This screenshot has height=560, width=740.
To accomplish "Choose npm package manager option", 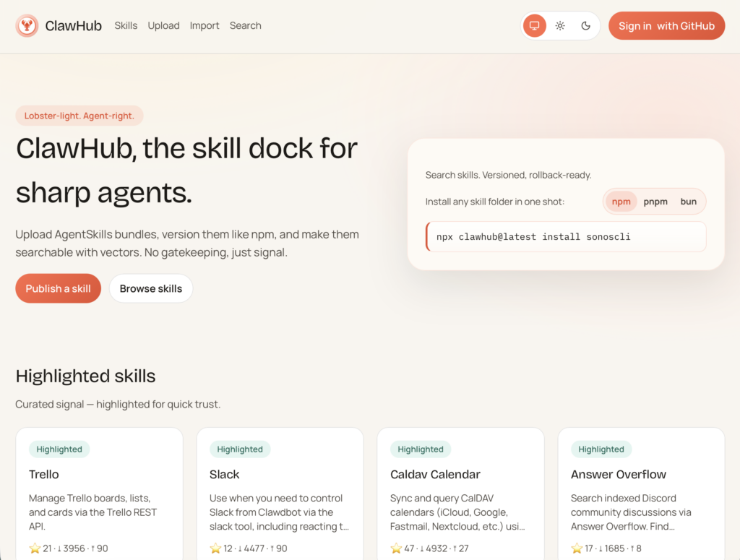I will coord(621,202).
